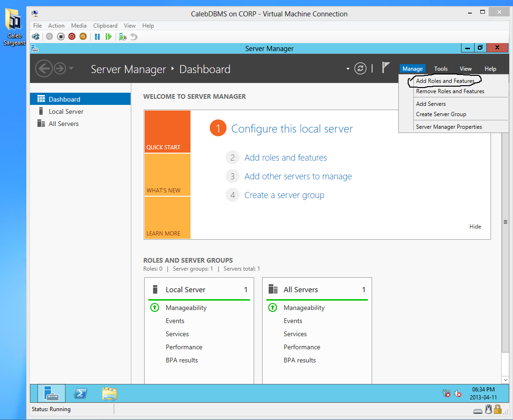Click Create a server group link
The width and height of the screenshot is (513, 420).
pos(284,195)
